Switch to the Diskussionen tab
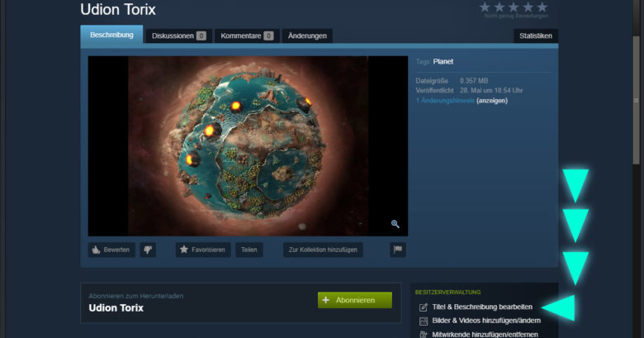Viewport: 644px width, 338px height. tap(178, 36)
